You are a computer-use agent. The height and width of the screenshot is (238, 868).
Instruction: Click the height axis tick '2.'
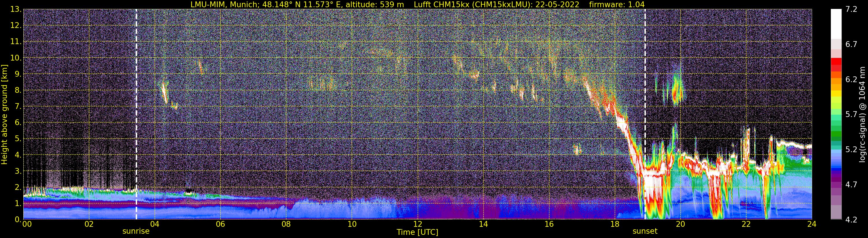point(18,187)
